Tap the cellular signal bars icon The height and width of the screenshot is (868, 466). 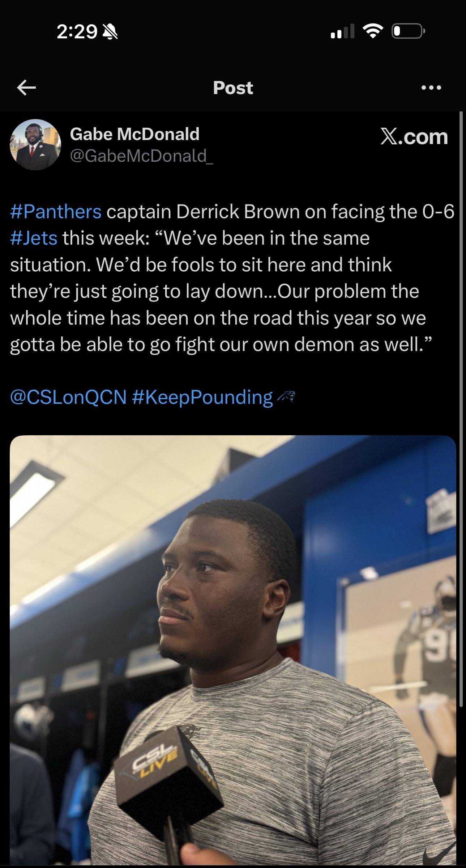click(x=342, y=31)
